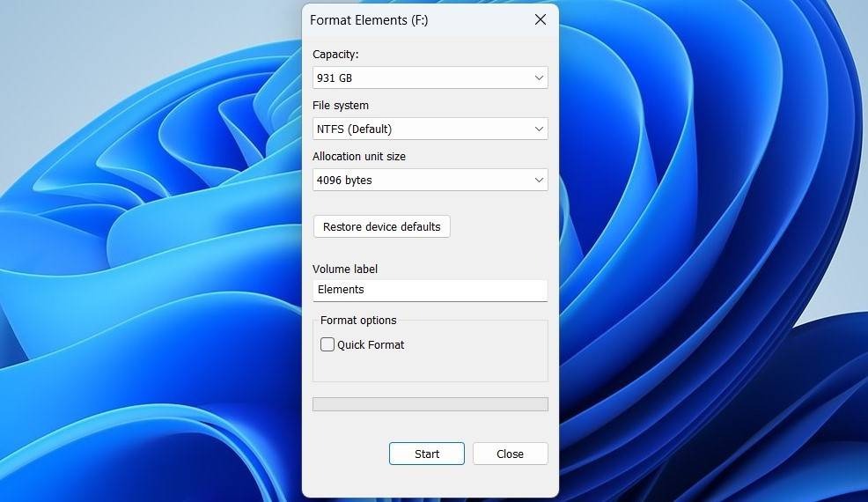
Task: Enable the Quick Format checkbox
Action: [327, 344]
